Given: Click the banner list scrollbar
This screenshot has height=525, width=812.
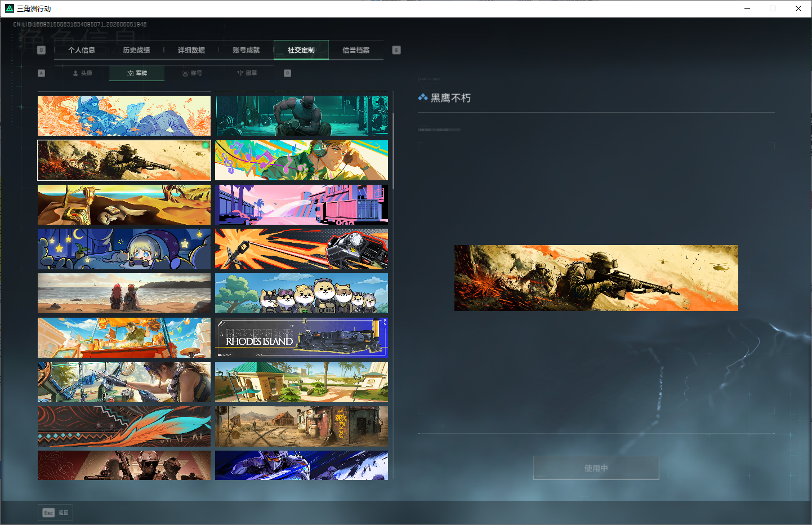Looking at the screenshot, I should click(394, 151).
